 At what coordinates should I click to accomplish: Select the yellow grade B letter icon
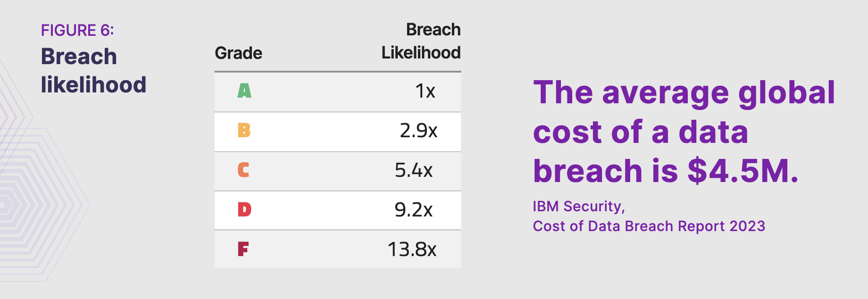coord(244,130)
